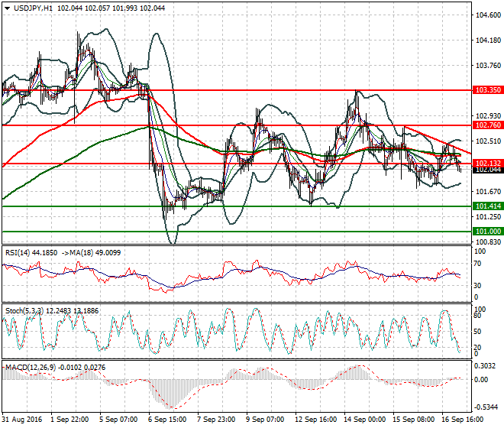The height and width of the screenshot is (428, 504).
Task: Click the 100.830 value on price axis
Action: pos(486,242)
